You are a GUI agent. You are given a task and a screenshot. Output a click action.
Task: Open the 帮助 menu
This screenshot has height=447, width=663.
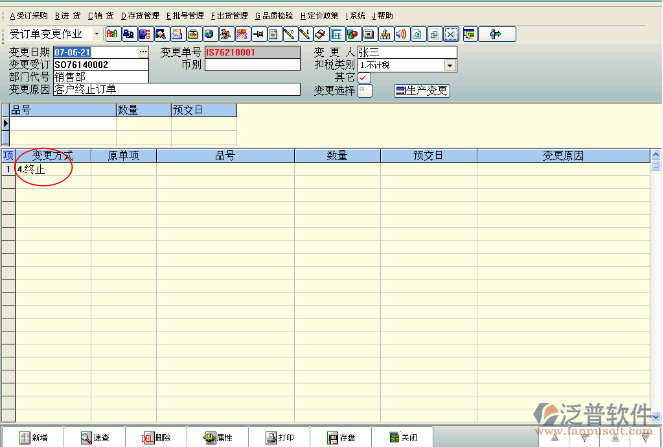click(x=384, y=16)
